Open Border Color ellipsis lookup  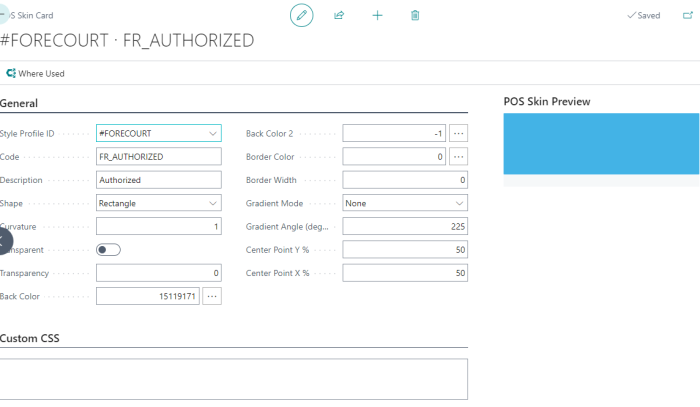458,157
